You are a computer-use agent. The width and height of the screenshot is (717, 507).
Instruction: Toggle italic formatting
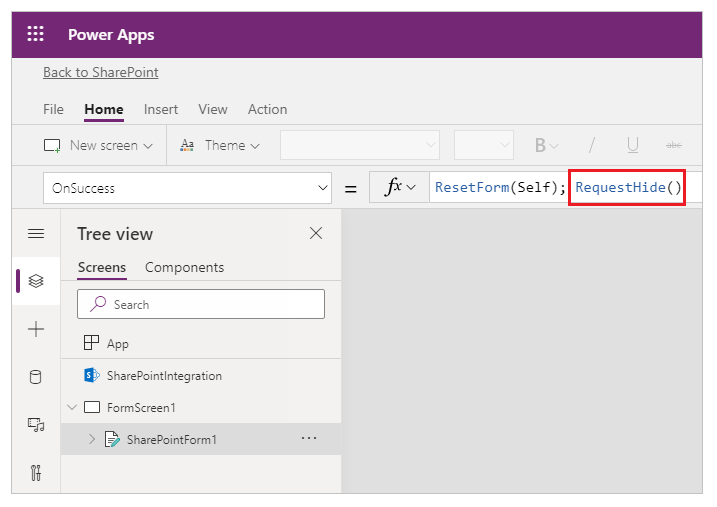[591, 146]
